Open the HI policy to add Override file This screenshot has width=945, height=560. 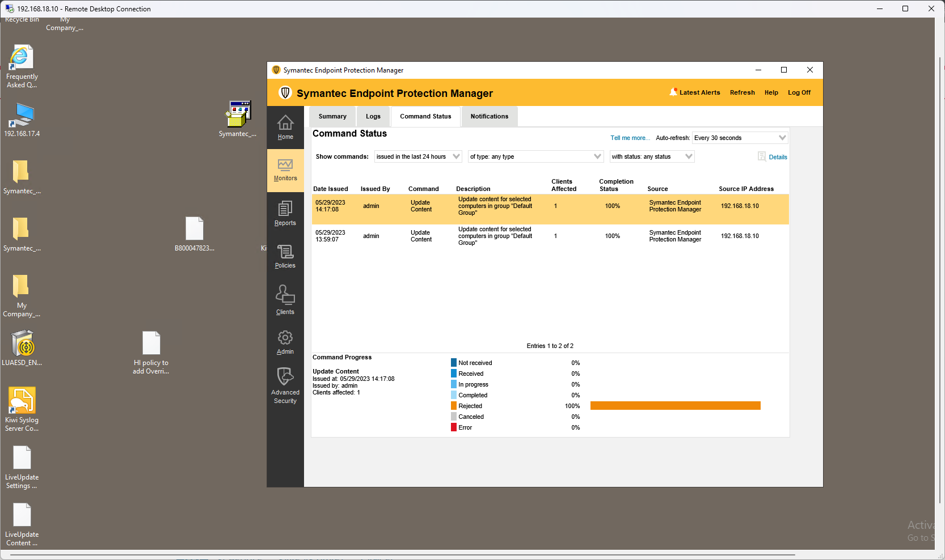pyautogui.click(x=151, y=343)
